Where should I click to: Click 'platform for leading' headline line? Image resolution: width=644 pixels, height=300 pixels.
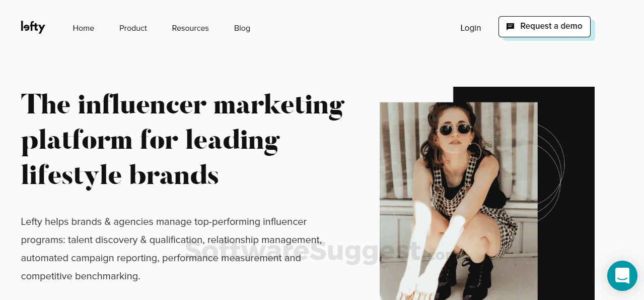[150, 141]
